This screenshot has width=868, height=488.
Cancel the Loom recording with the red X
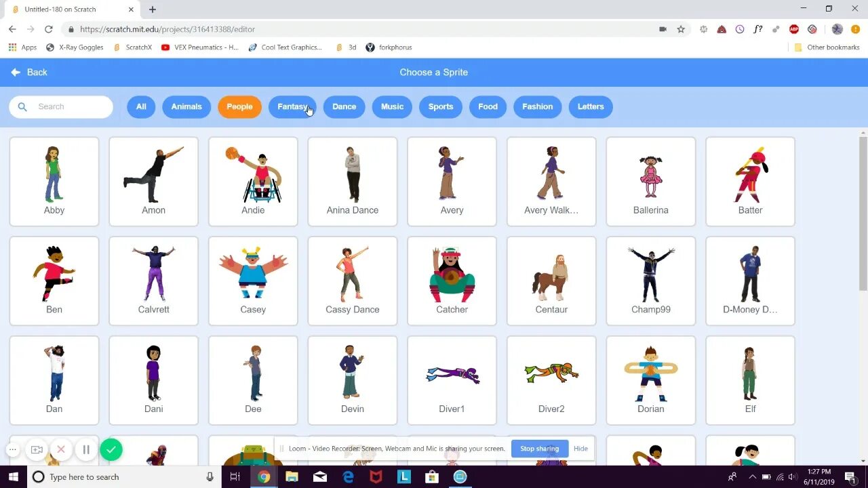pos(61,449)
